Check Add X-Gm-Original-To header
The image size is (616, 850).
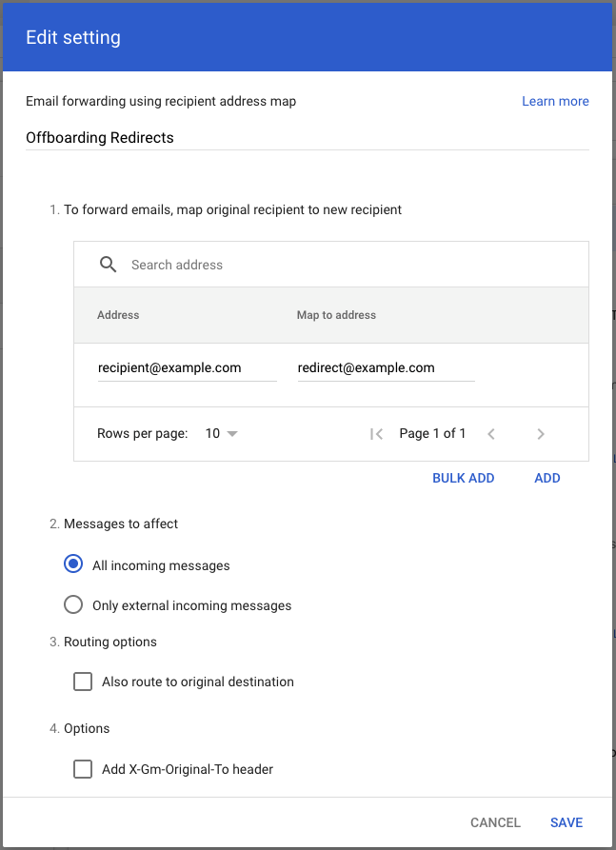pos(83,769)
